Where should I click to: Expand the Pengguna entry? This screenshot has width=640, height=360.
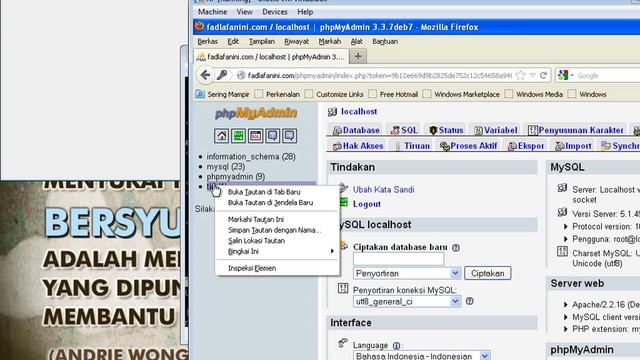566,239
